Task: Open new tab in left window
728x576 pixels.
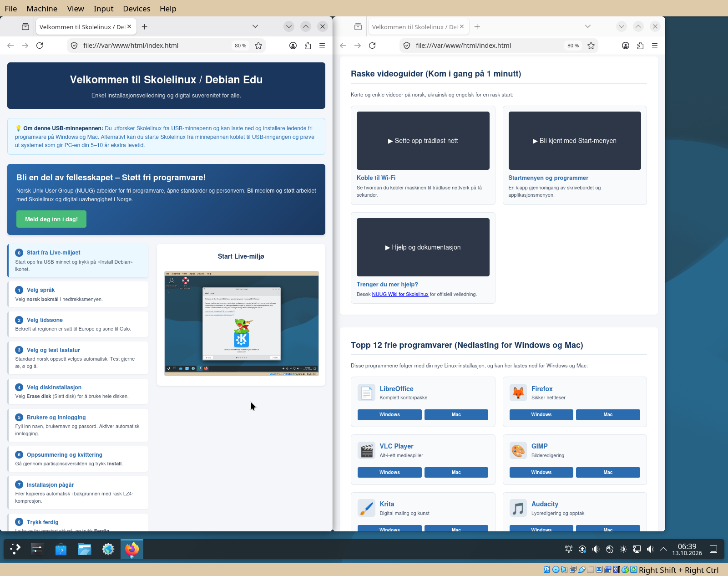Action: coord(145,27)
